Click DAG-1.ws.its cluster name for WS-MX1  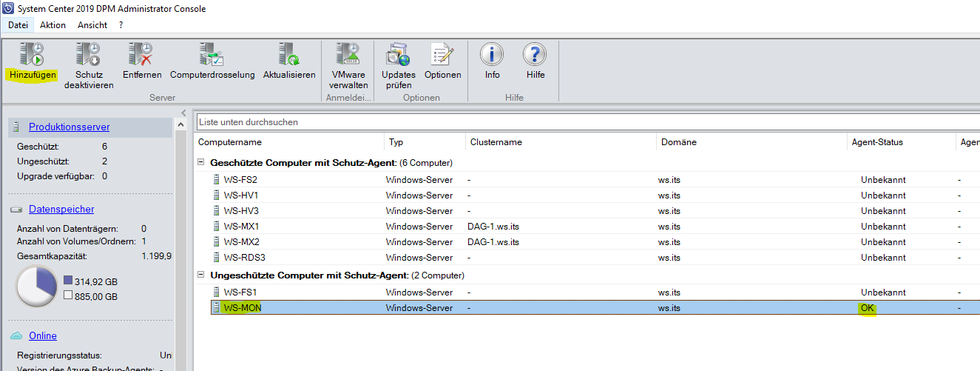tap(493, 227)
